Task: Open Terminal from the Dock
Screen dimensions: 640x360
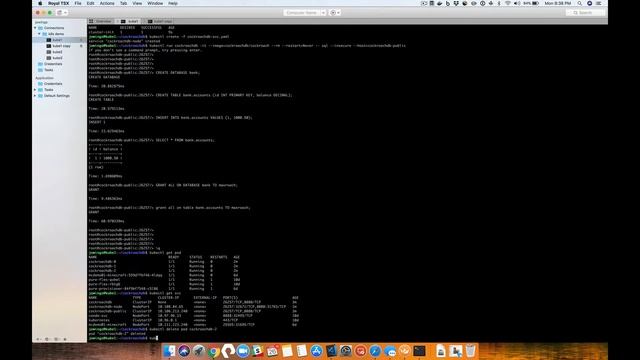Action: pos(419,351)
